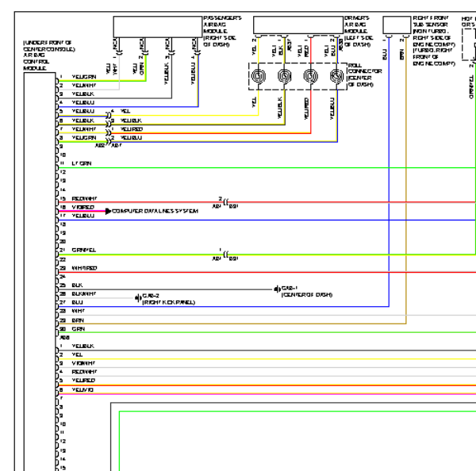Viewport: 476px width, 471px height.
Task: Click the Right Front Sub-Sensor label
Action: [x=434, y=41]
